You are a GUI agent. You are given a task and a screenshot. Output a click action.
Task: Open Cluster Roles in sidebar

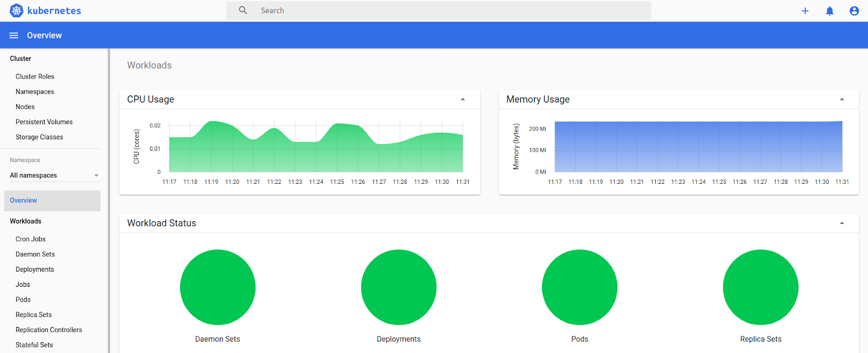pyautogui.click(x=35, y=76)
